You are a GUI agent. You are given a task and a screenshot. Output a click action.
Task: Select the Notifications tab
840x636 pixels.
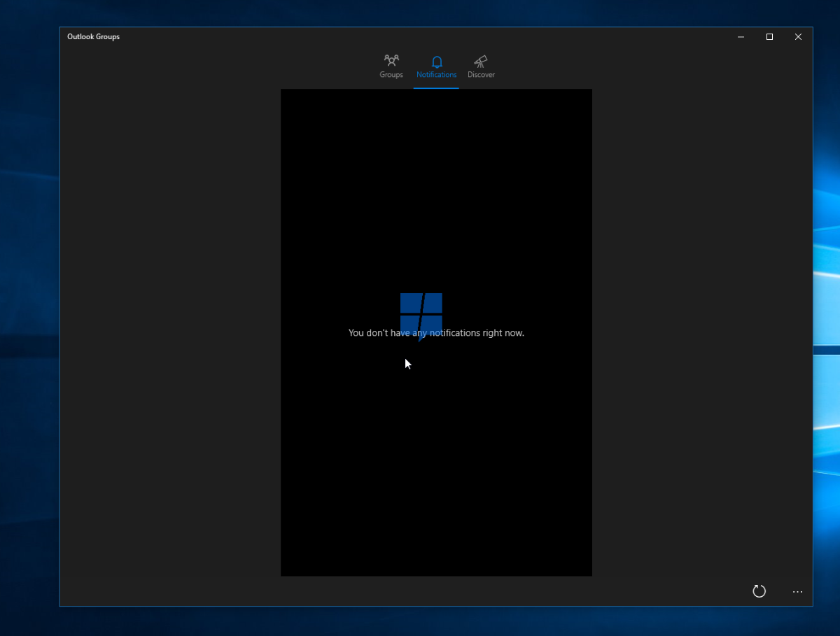[x=436, y=67]
